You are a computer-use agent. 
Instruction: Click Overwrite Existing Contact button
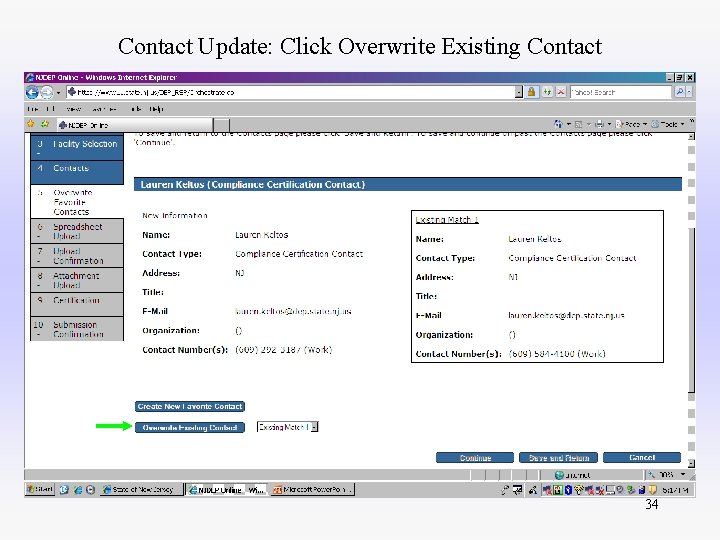[190, 428]
